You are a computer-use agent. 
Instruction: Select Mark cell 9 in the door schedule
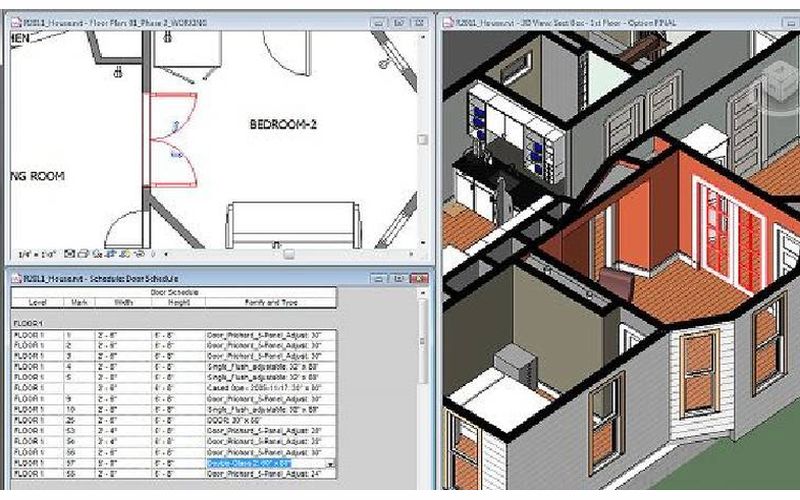pos(80,399)
